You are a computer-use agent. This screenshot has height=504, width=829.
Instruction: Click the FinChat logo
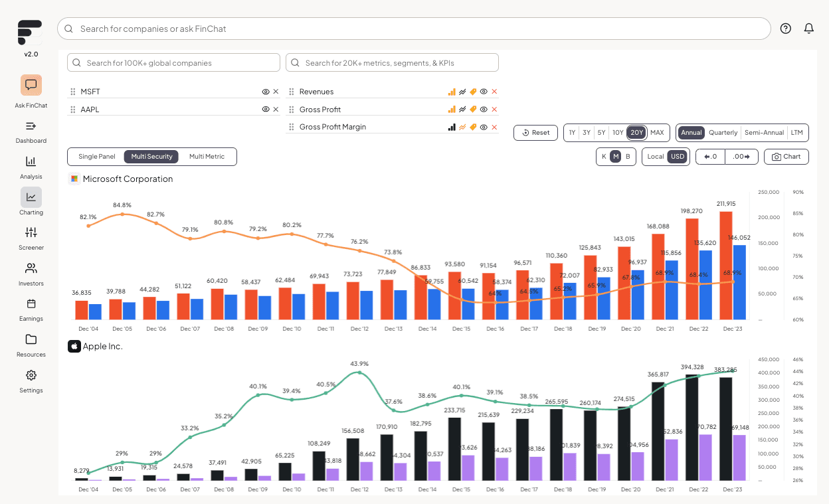tap(30, 33)
